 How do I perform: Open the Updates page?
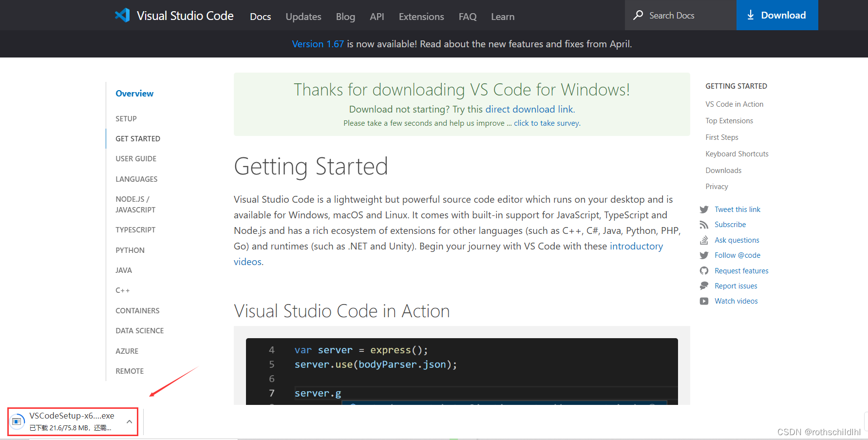click(x=303, y=17)
